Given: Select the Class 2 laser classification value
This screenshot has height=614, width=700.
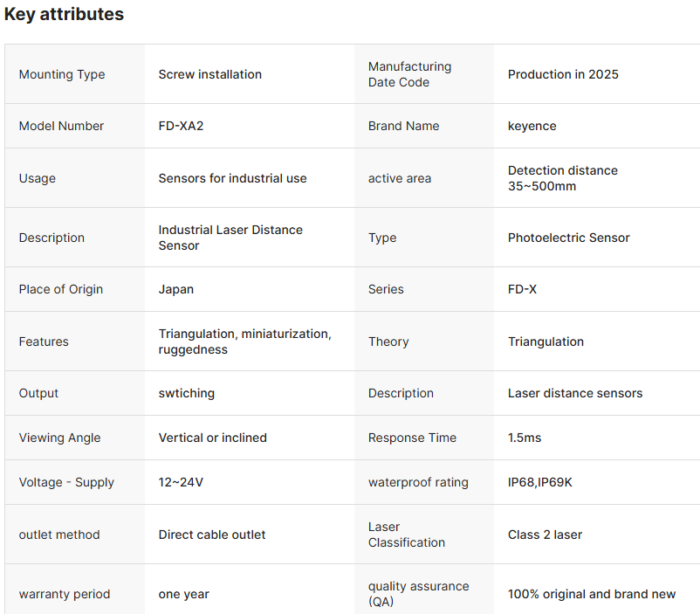Looking at the screenshot, I should tap(545, 535).
